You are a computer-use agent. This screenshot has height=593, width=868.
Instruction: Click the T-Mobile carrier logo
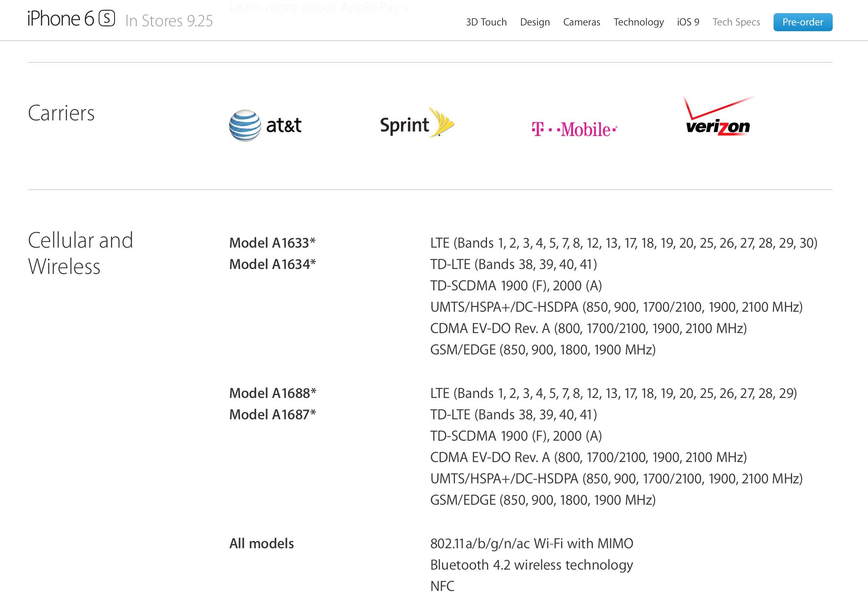tap(574, 129)
